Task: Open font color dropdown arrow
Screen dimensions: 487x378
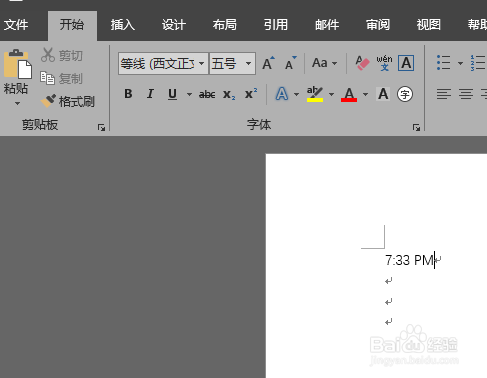Action: click(365, 94)
